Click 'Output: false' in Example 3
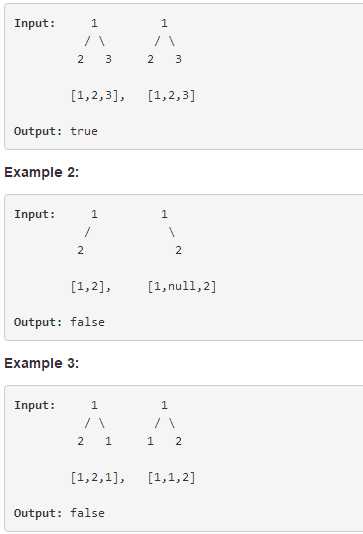 point(59,513)
